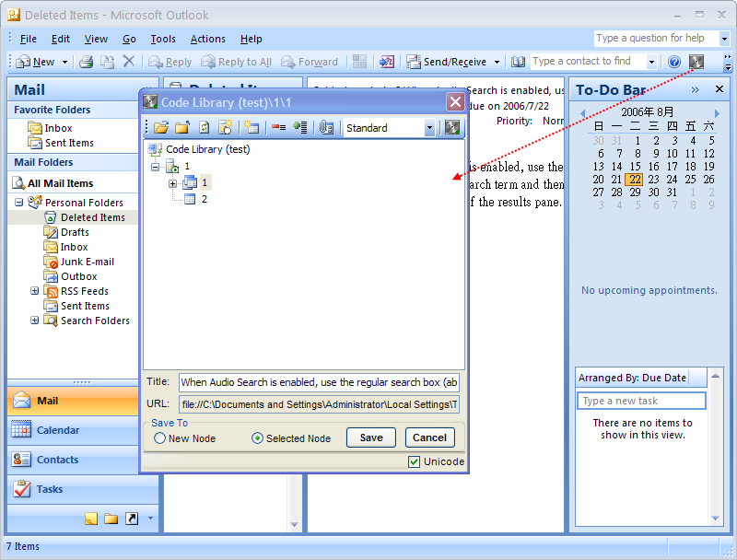Minimize the To-Do Bar with the chevrons
Screen dimensions: 737x560
[696, 89]
